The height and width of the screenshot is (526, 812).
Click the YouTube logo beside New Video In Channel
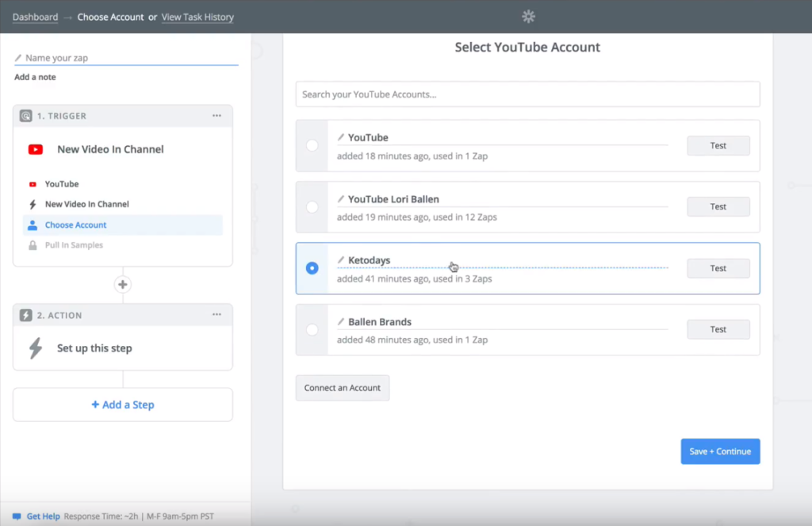[36, 149]
